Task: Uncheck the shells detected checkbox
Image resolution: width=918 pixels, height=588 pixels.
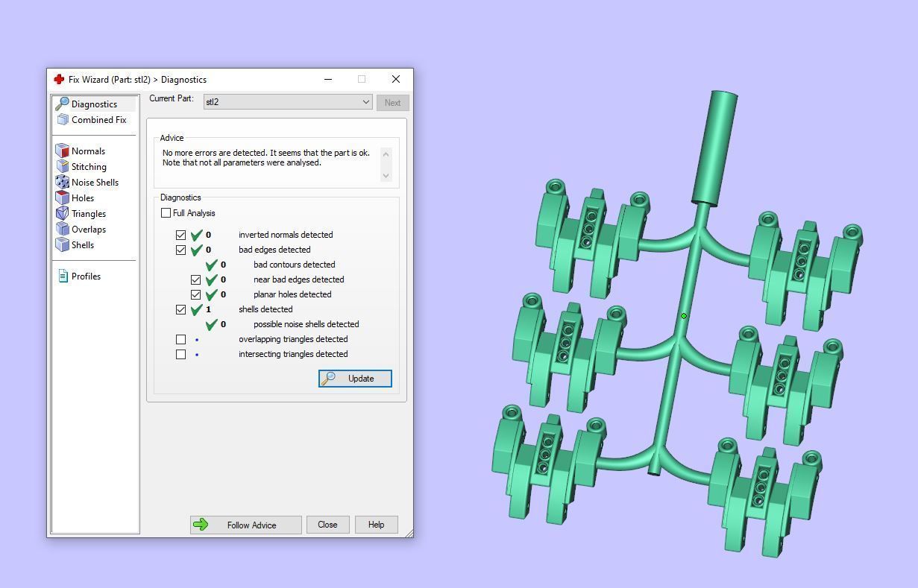Action: (x=180, y=309)
